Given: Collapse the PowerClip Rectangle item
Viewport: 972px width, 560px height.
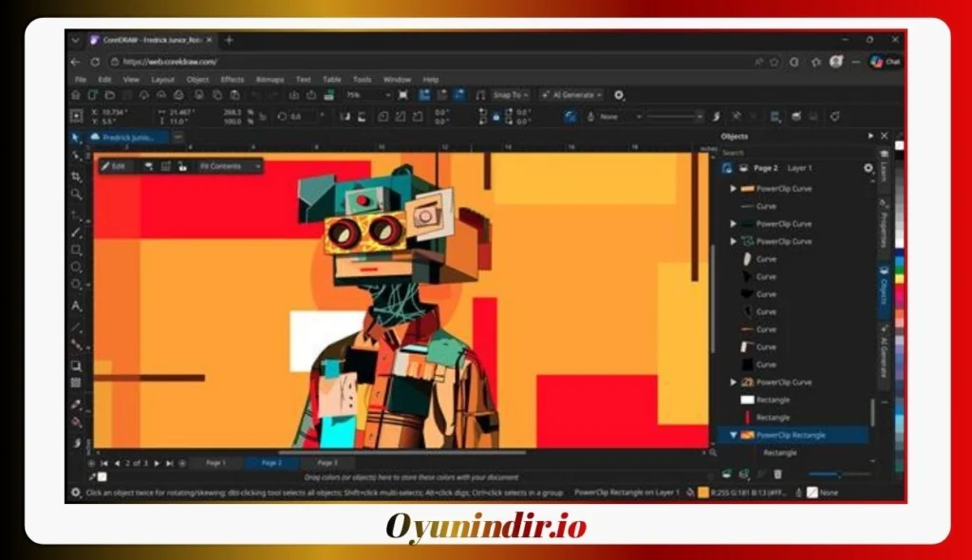Looking at the screenshot, I should tap(733, 436).
